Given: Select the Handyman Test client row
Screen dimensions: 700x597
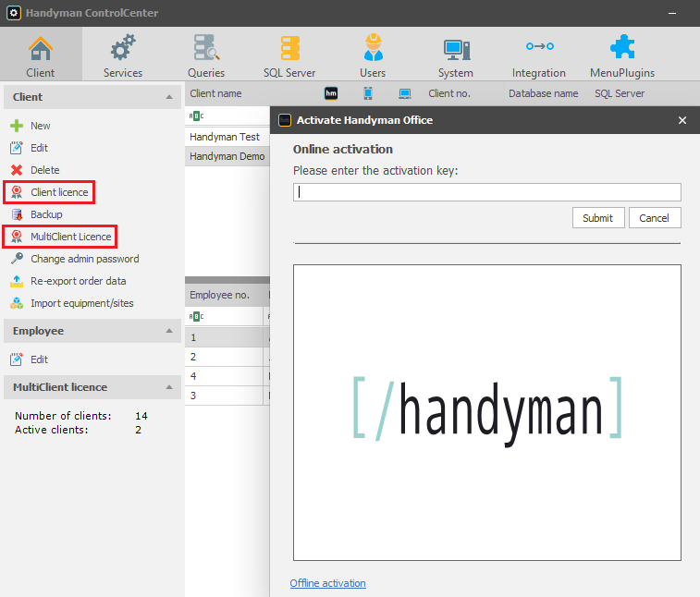Looking at the screenshot, I should click(x=227, y=137).
